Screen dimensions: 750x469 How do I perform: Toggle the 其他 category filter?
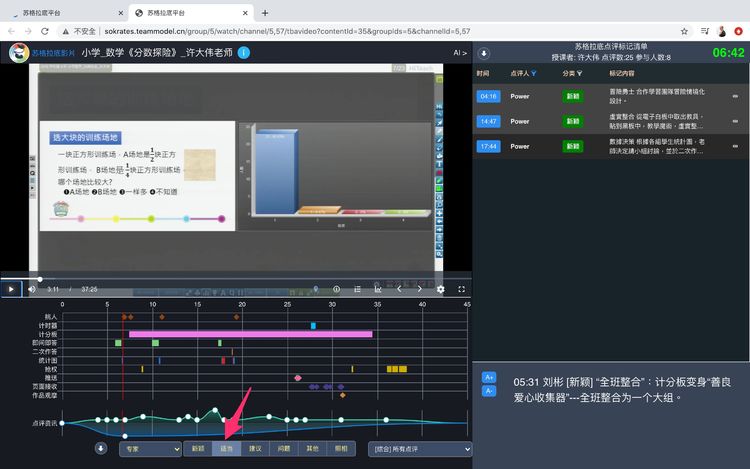313,449
